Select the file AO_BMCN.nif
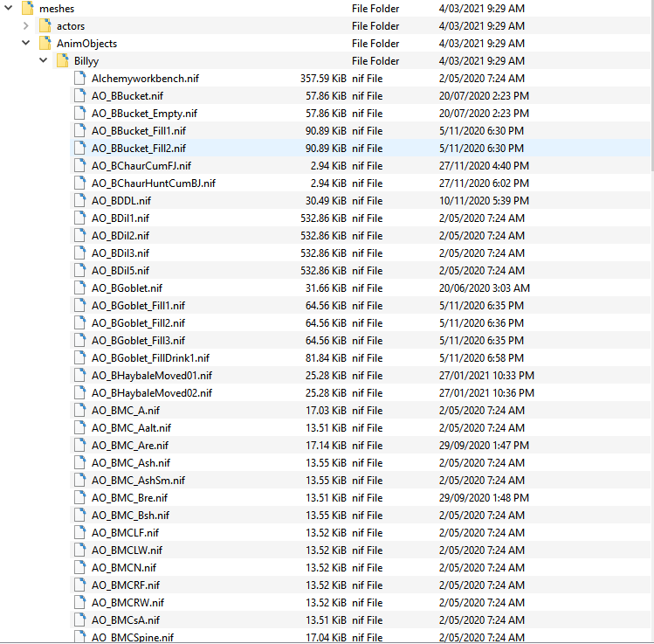 point(124,568)
